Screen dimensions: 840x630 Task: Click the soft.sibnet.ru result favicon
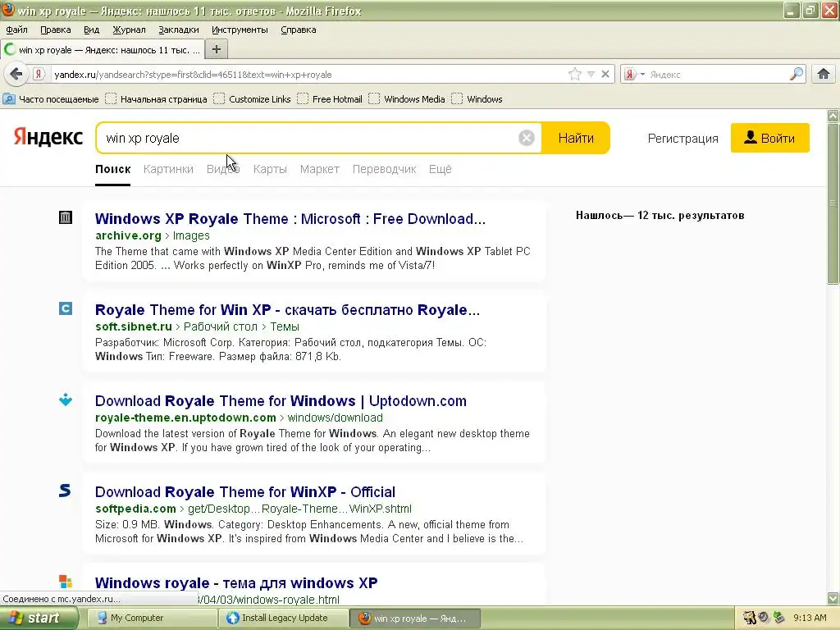pos(66,308)
